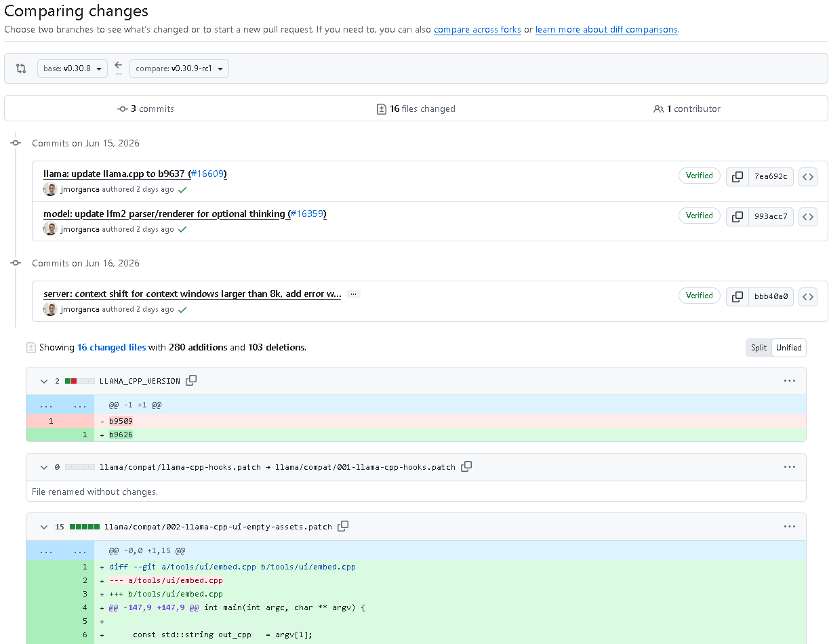Click Verified badge on the server commit
This screenshot has width=829, height=644.
click(700, 296)
